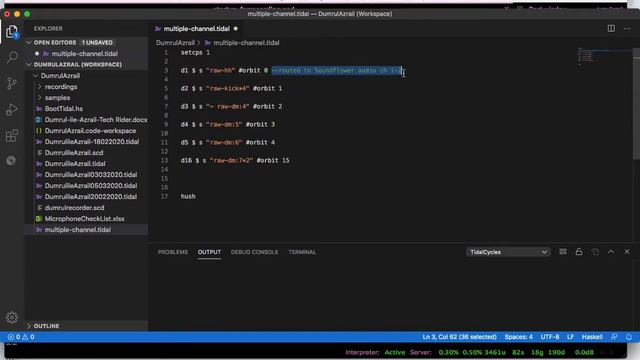Open DumrulileAzrail.tidal file
This screenshot has width=640, height=360.
click(75, 164)
